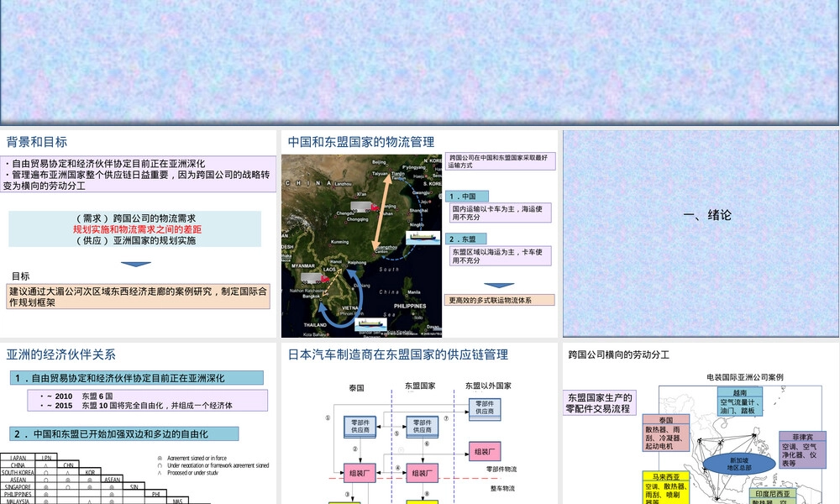Select the 2．东盟 label
The image size is (840, 504).
(x=466, y=239)
